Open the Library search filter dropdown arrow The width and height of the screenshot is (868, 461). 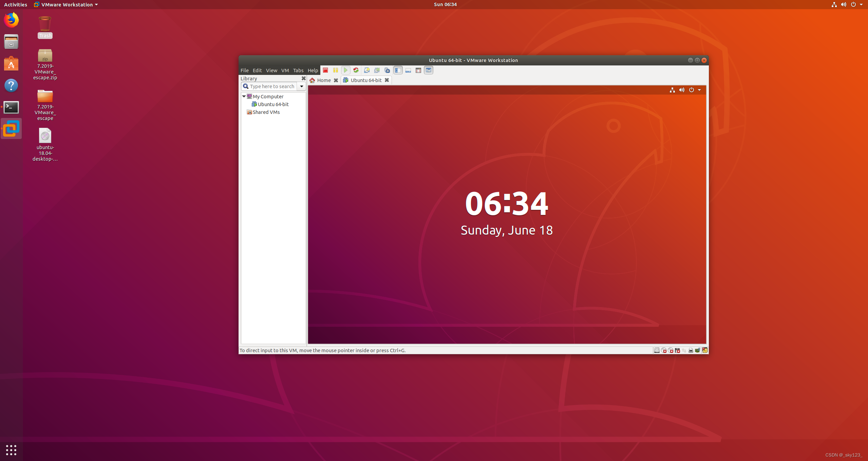pos(301,86)
